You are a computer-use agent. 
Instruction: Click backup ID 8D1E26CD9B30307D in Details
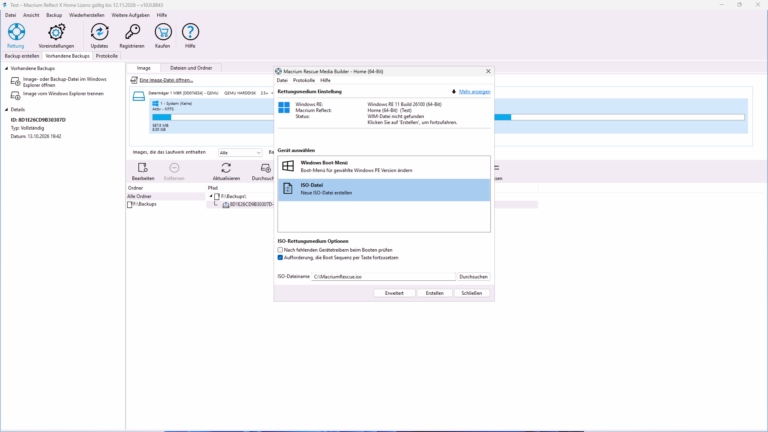(x=38, y=120)
